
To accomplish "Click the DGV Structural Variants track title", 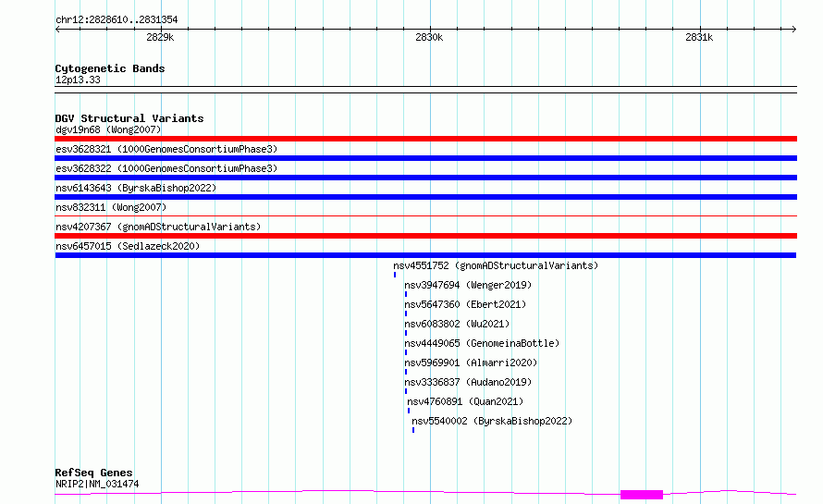I will click(129, 118).
